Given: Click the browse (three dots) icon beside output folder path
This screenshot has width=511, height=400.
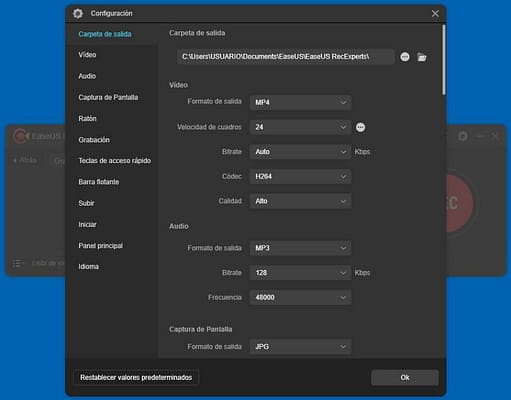Looking at the screenshot, I should [405, 57].
